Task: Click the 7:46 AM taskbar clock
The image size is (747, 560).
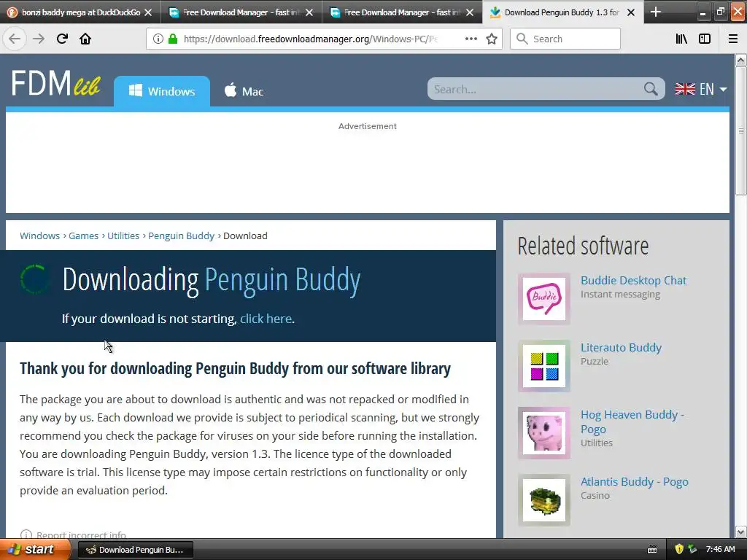Action: coord(720,549)
